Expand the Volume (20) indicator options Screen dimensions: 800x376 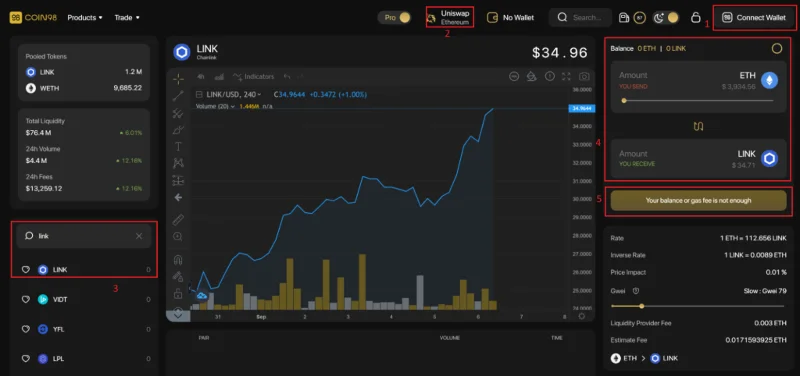click(x=215, y=106)
